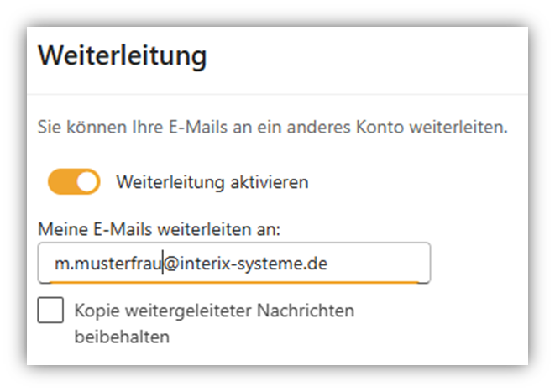The image size is (555, 392).
Task: Check the Kopie weitergeleiteter Nachrichten beibehalten box
Action: [x=50, y=310]
